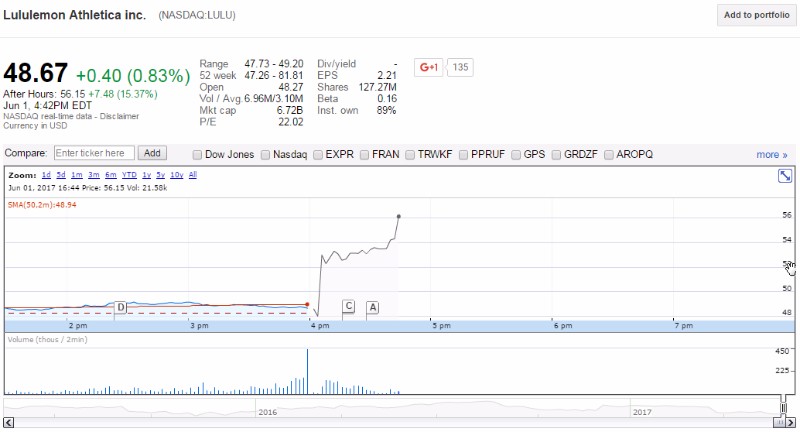Viewport: 800px width, 432px height.
Task: Click the 52 week range 47.26 - 81.81
Action: point(273,75)
